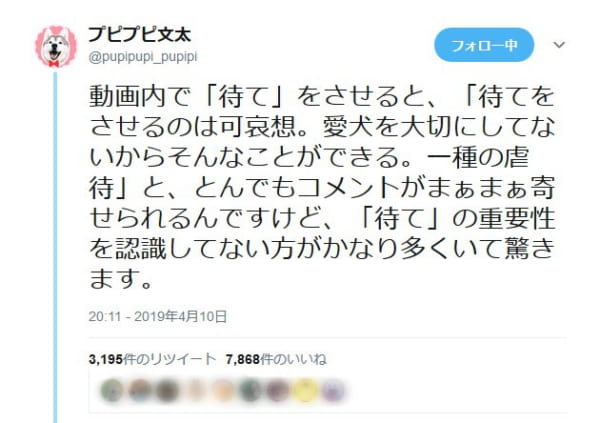Open the husky dog profile avatar
The image size is (600, 423).
coord(56,46)
